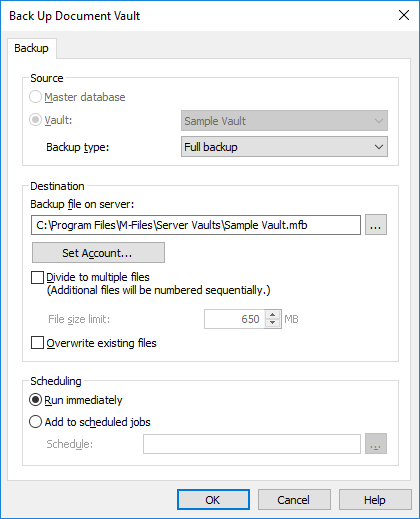Select Add to scheduled jobs option
Viewport: 420px width, 519px height.
[x=35, y=422]
